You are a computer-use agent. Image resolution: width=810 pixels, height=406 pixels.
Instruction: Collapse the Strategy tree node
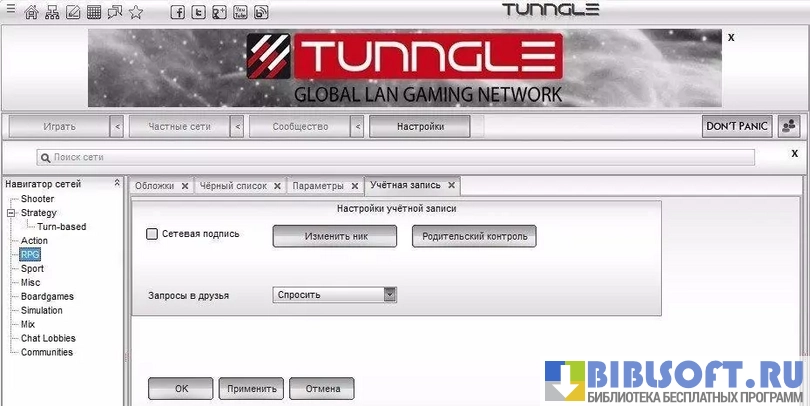tap(11, 213)
